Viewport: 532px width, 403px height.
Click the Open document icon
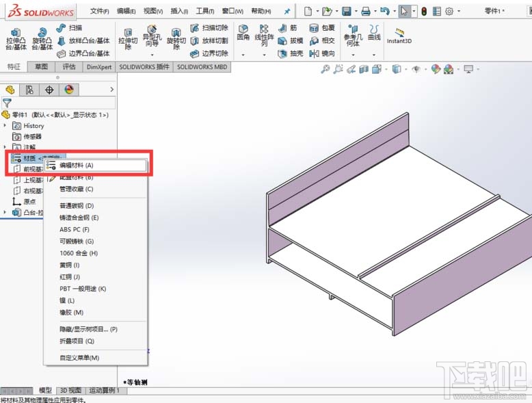point(327,12)
